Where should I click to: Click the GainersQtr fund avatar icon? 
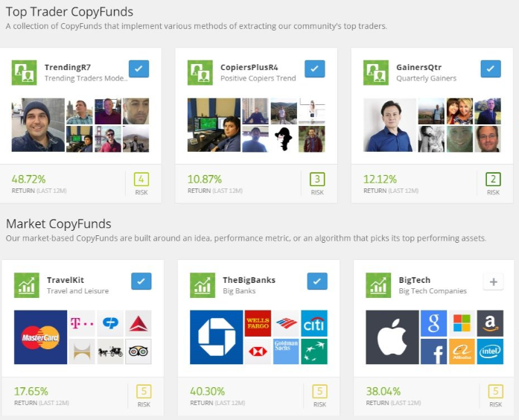click(x=376, y=72)
